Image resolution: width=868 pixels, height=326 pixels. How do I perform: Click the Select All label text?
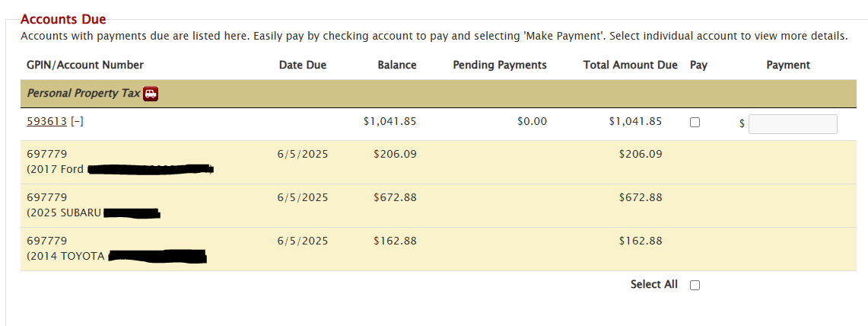click(653, 284)
